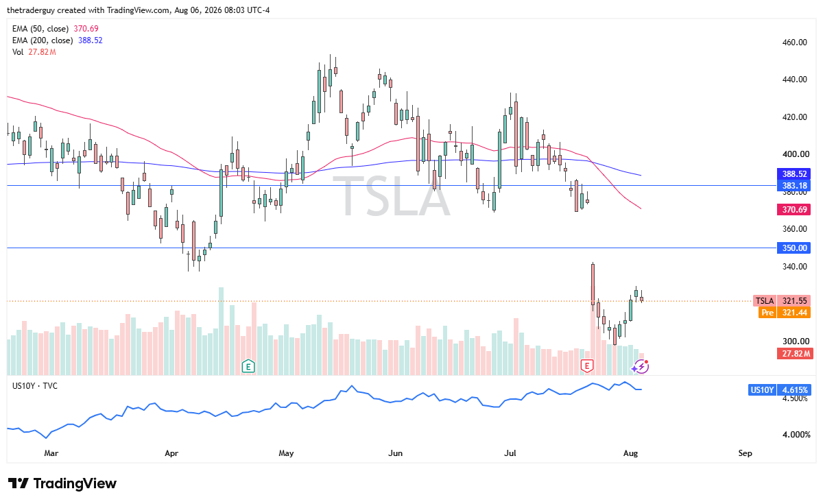
Task: Click the 350.00 horizontal line price label
Action: click(x=794, y=248)
